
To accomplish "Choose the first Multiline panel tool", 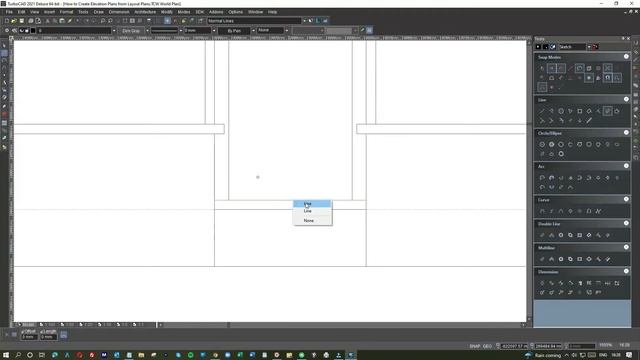I will click(x=542, y=260).
